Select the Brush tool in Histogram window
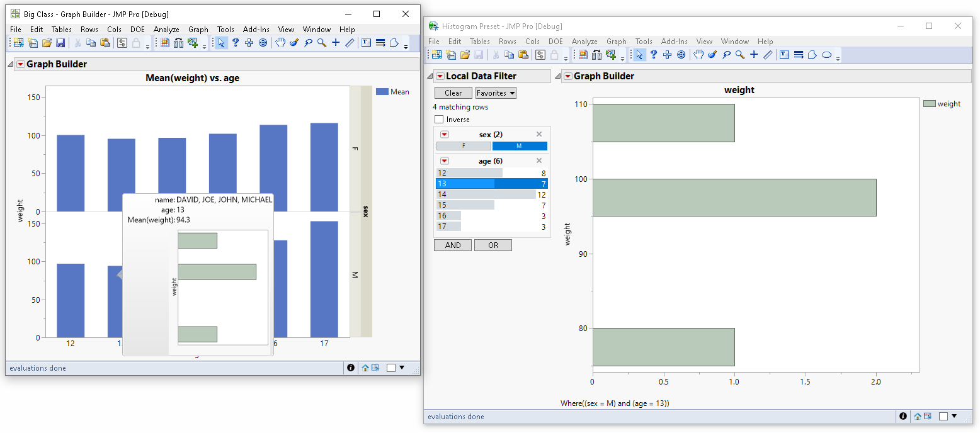 (712, 55)
